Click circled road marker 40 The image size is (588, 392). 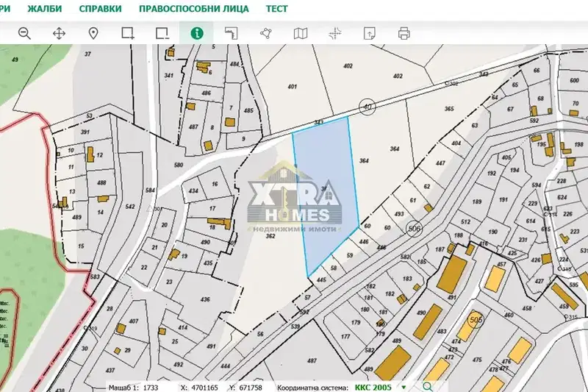click(367, 107)
